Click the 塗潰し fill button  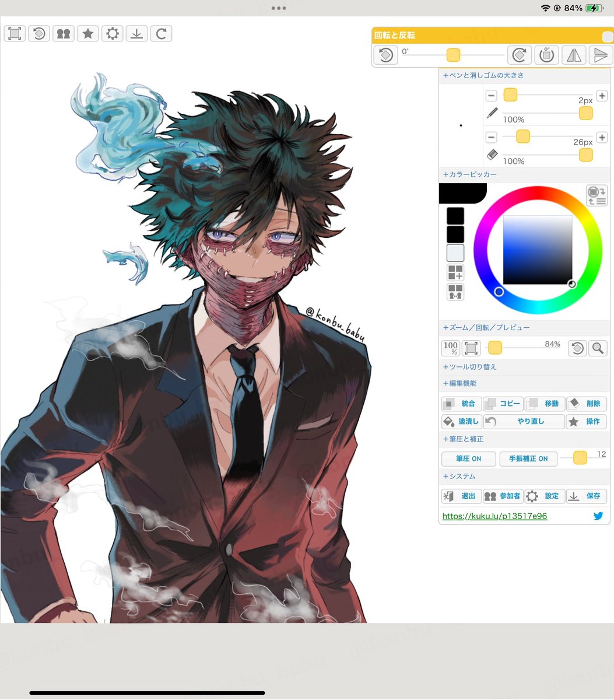[462, 421]
